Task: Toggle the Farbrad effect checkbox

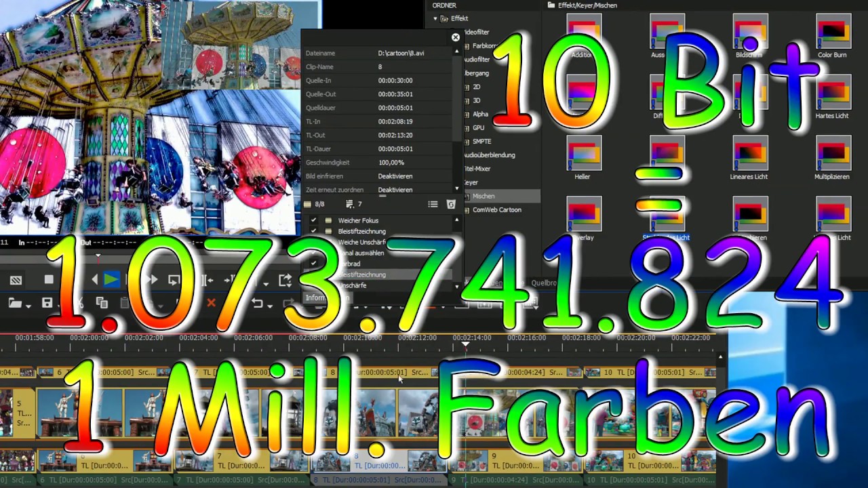Action: pos(313,264)
